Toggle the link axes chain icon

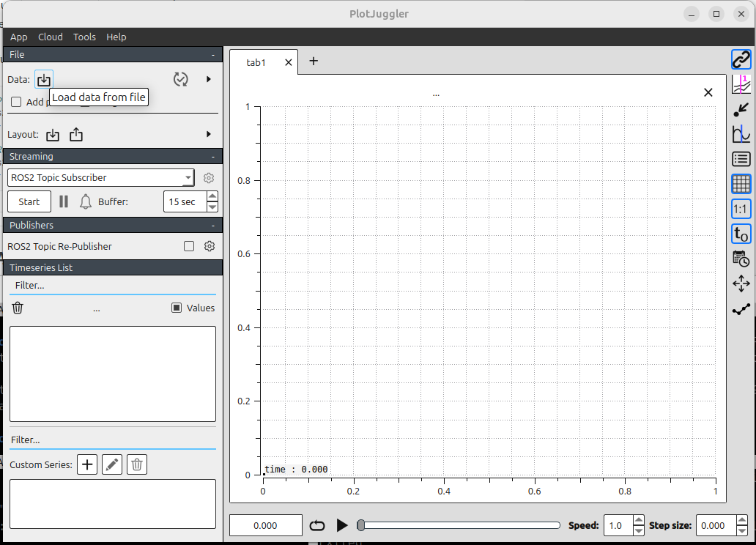(741, 60)
